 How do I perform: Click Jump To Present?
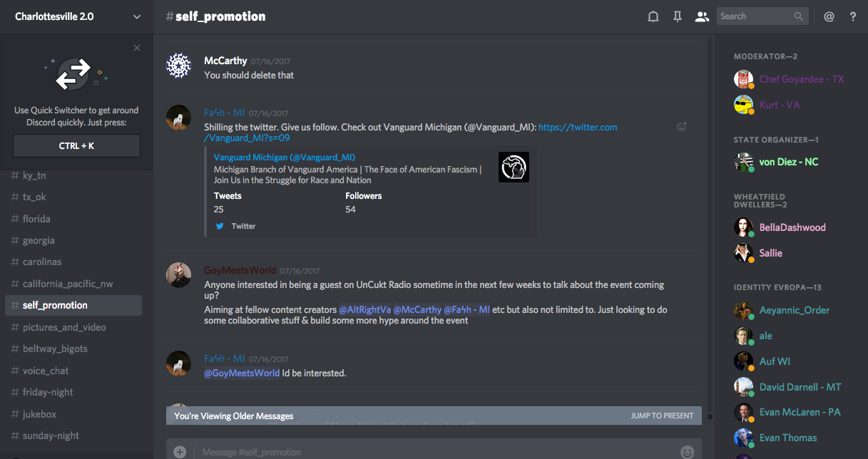(x=662, y=416)
